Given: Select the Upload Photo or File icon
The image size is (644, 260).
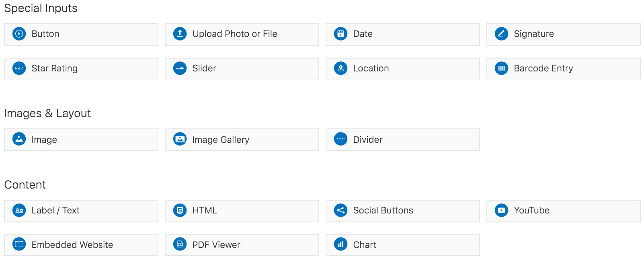Looking at the screenshot, I should click(180, 34).
